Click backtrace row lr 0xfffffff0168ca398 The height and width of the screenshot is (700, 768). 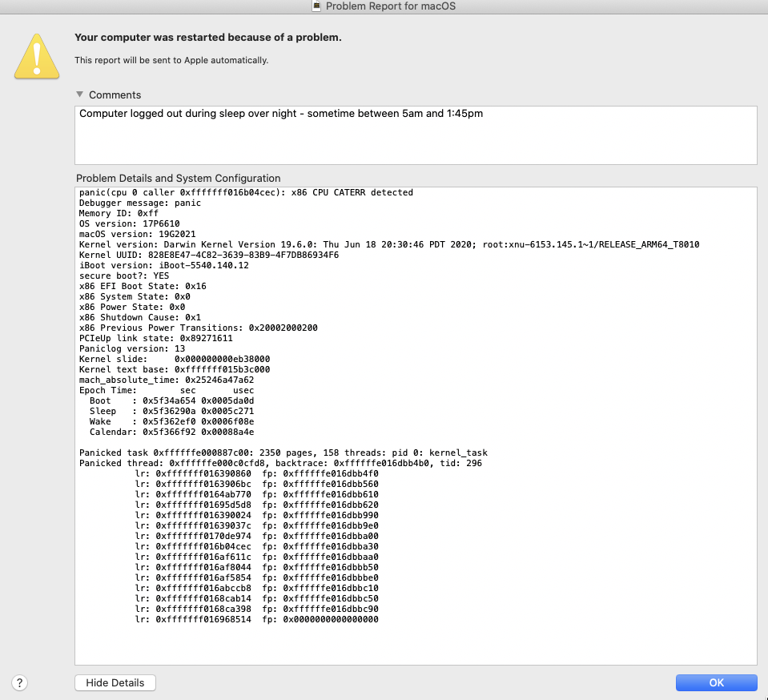[x=256, y=609]
